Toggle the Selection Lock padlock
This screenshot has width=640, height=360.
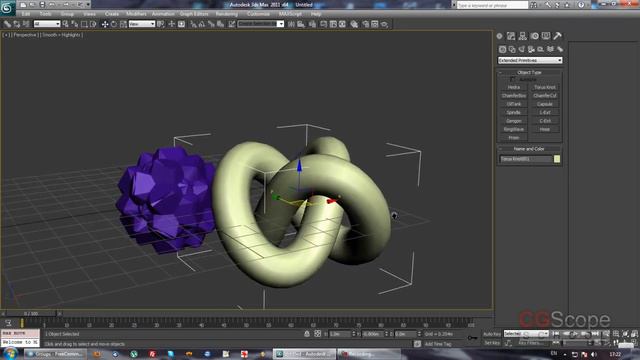point(307,334)
